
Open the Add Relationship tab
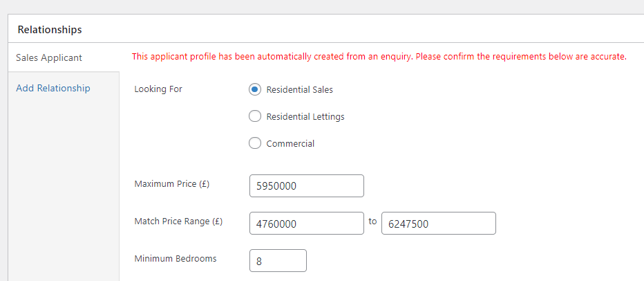pyautogui.click(x=53, y=88)
